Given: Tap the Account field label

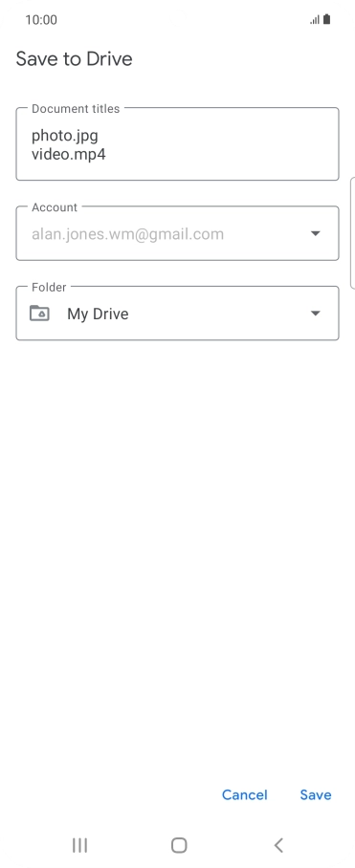Looking at the screenshot, I should tap(55, 207).
